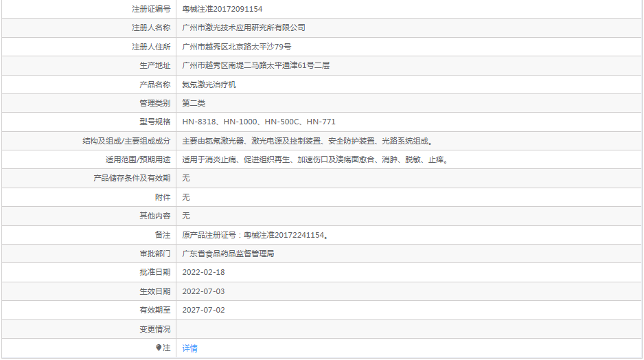Select intended use text starting 适用于消炎止痛
Viewport: 644px width, 360px height.
tap(317, 159)
